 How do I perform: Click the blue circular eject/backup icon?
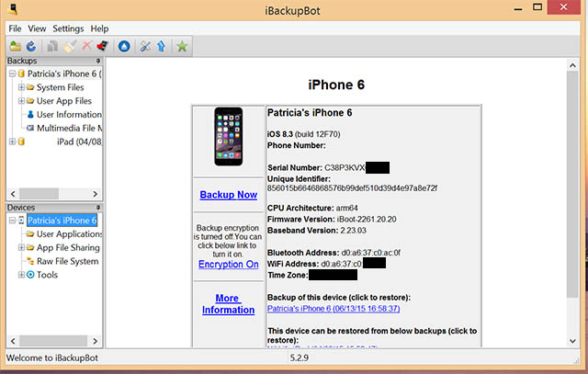click(x=124, y=46)
